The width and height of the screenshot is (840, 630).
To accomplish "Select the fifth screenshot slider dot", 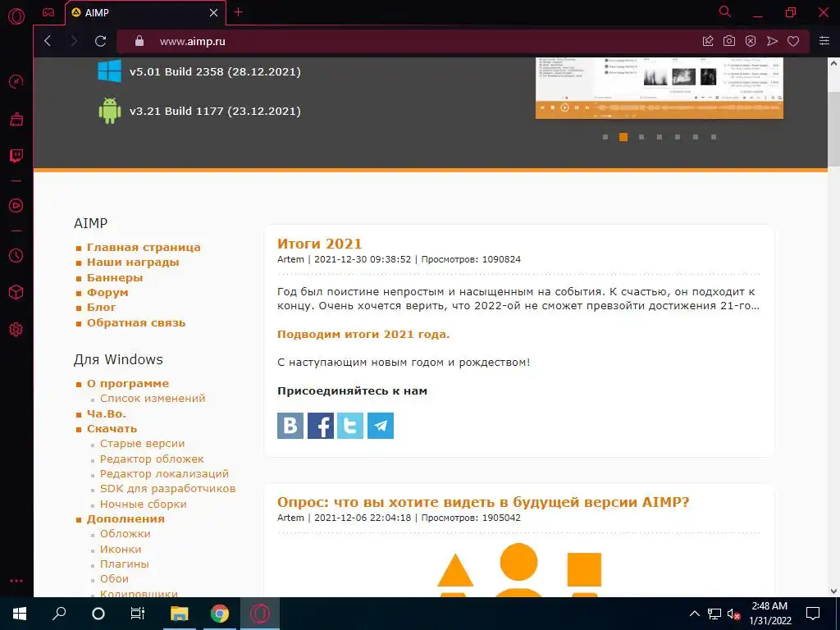I will point(678,137).
